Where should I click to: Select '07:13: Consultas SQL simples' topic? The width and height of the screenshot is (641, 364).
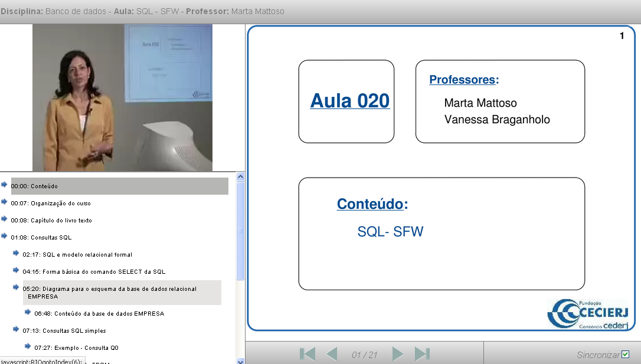pos(64,331)
